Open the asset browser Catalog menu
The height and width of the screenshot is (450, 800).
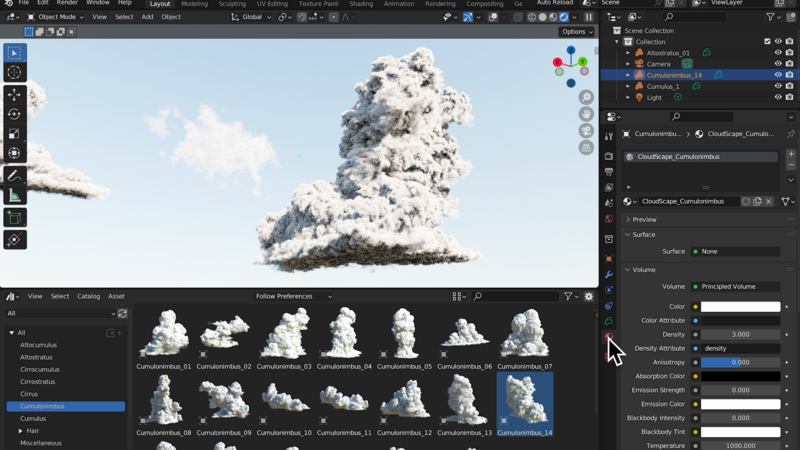click(88, 296)
